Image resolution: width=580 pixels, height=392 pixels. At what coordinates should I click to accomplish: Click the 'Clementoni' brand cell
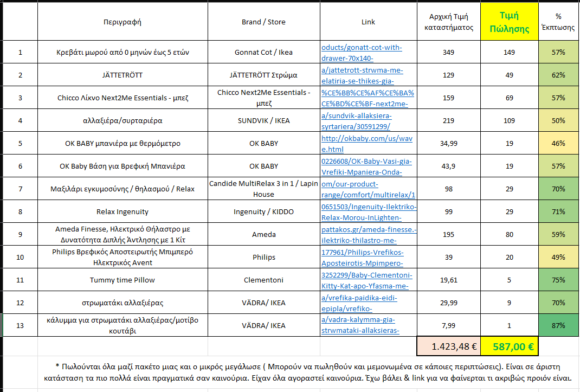[x=264, y=280]
